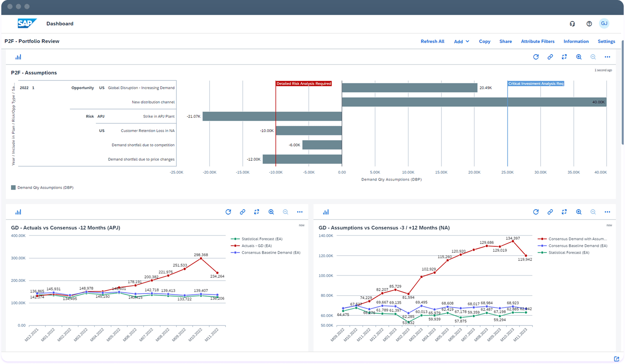Open more options for NA Assumptions chart
Screen dimensions: 625x364
607,212
